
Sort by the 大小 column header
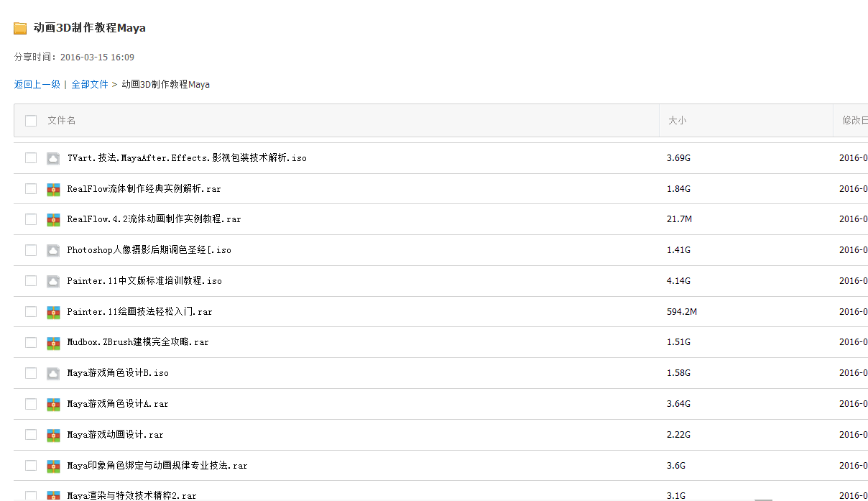[678, 121]
